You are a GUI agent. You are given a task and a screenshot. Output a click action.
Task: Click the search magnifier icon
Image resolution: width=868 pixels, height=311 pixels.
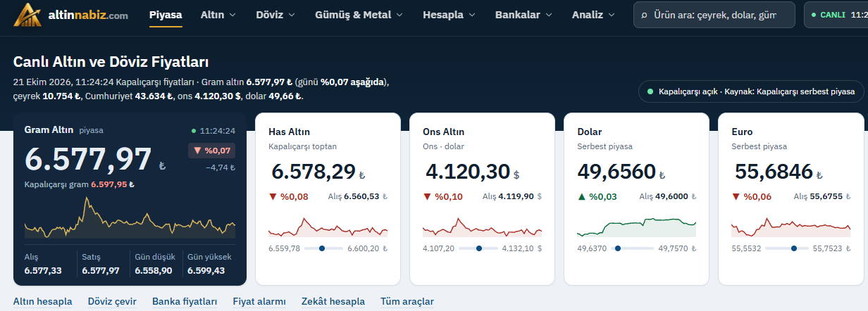point(643,15)
